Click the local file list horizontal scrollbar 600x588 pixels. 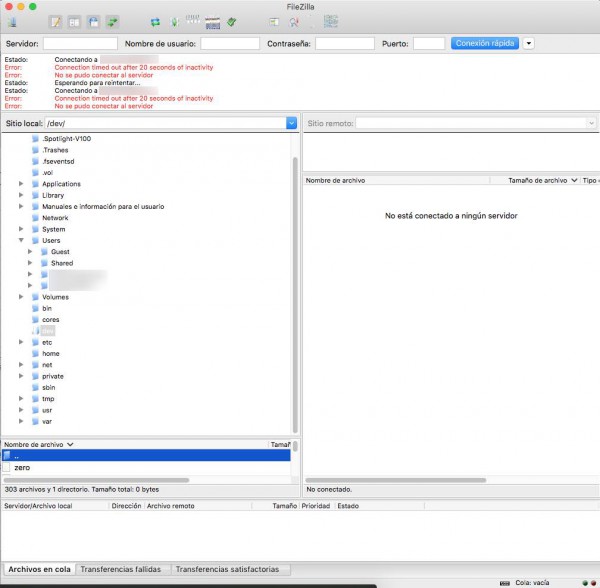[96, 480]
